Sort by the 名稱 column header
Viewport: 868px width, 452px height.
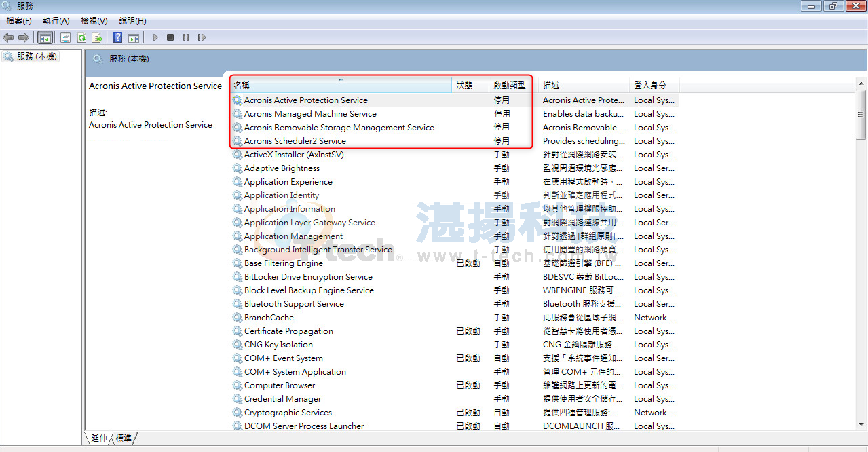pyautogui.click(x=242, y=85)
